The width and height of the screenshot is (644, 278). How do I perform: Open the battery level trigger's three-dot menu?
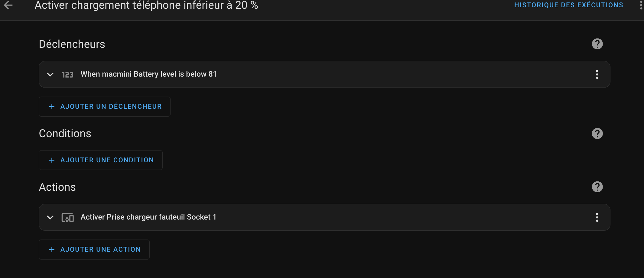pyautogui.click(x=597, y=74)
